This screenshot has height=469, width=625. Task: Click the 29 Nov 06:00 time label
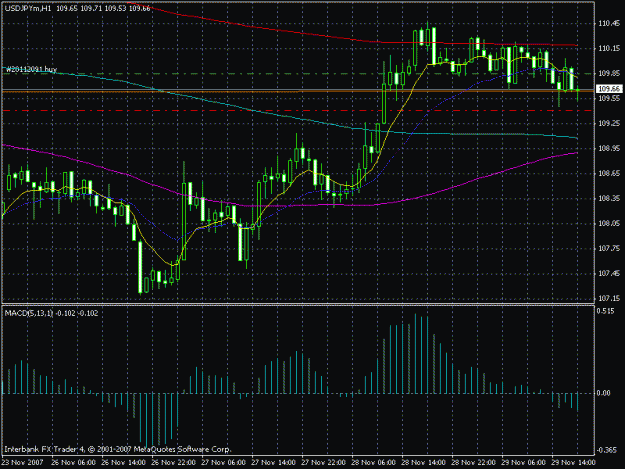click(x=523, y=463)
